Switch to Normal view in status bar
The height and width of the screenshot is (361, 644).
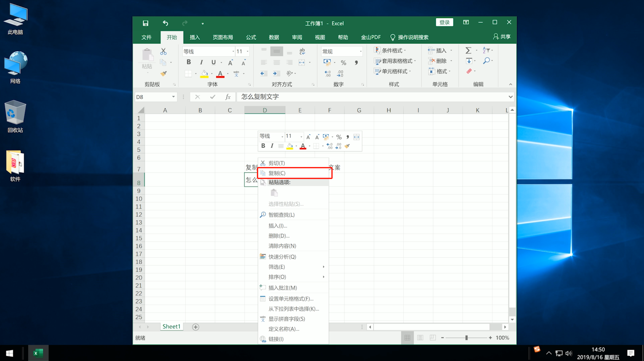click(x=407, y=338)
